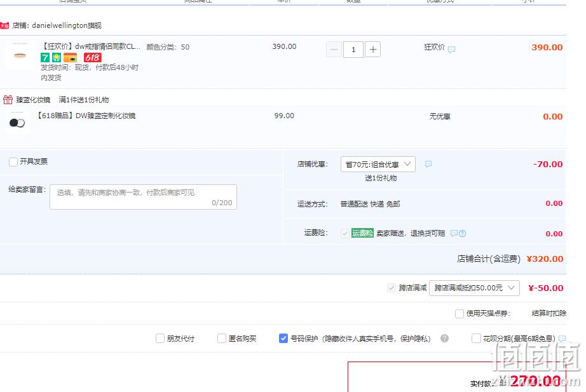Click the red 390.00 subtotal

[547, 48]
